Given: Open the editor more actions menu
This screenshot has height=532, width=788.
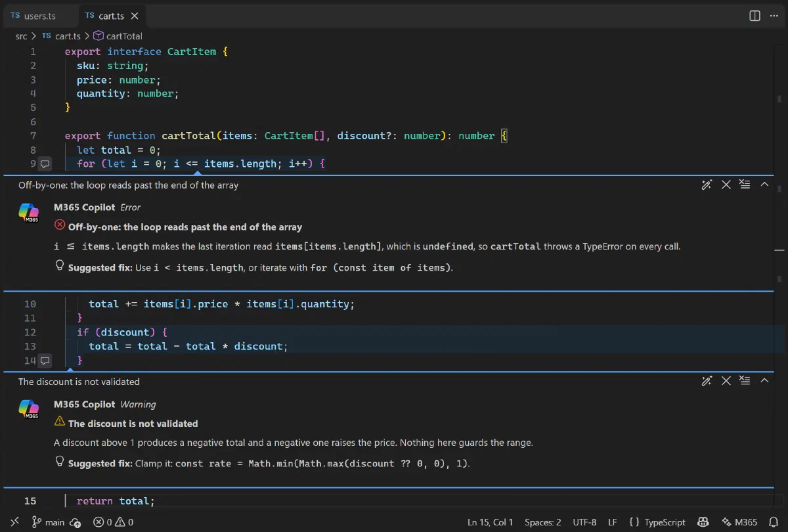Looking at the screenshot, I should [x=774, y=16].
